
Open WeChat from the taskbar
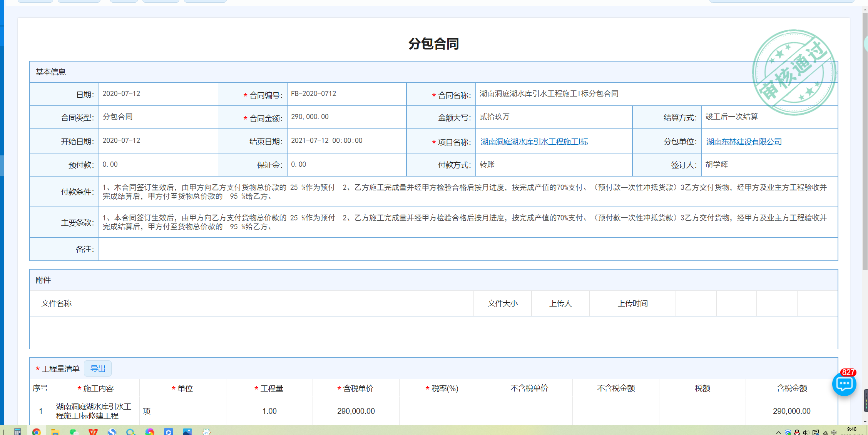74,432
